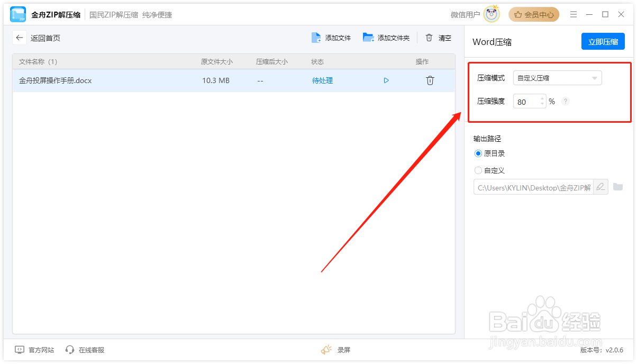Click the 清空 trash icon to clear list
The height and width of the screenshot is (364, 637).
(430, 38)
